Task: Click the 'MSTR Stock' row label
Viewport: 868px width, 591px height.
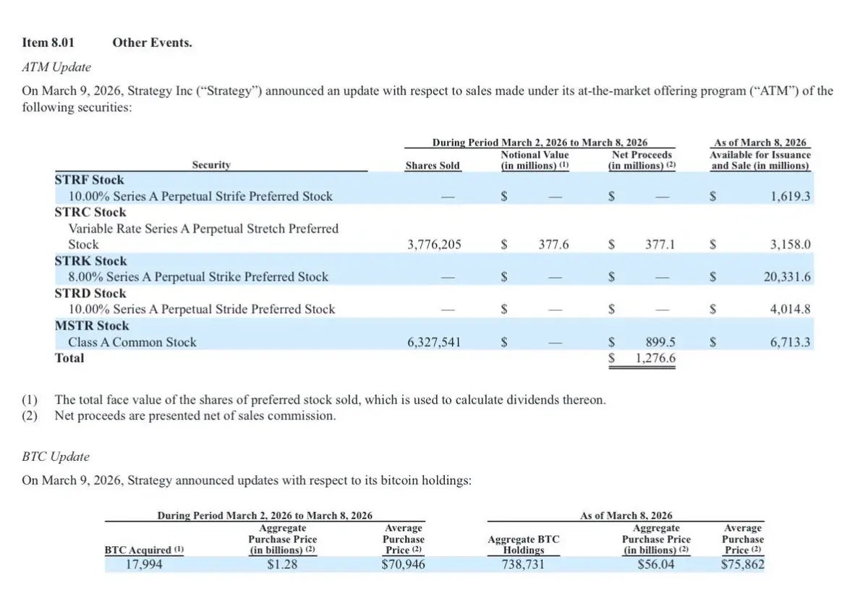Action: click(x=92, y=326)
